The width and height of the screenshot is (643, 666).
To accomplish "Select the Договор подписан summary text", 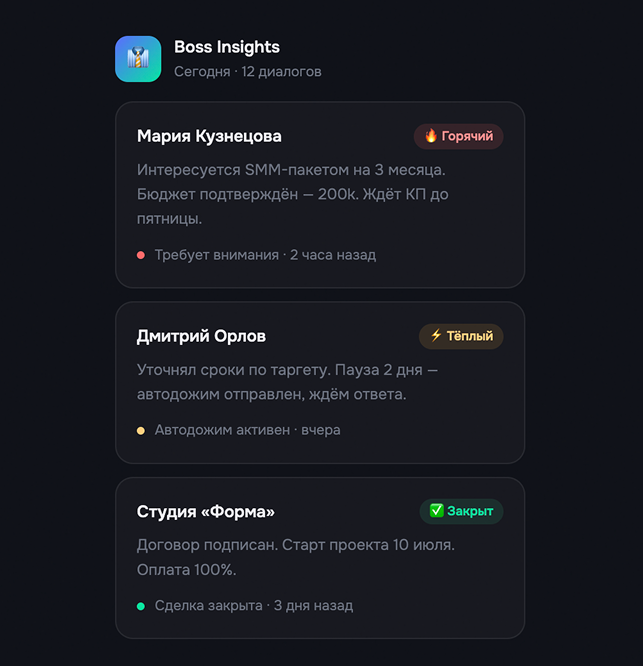I will [x=295, y=558].
